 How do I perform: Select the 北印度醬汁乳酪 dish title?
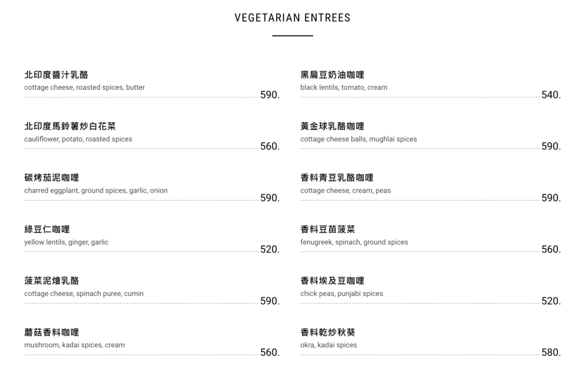pos(56,75)
